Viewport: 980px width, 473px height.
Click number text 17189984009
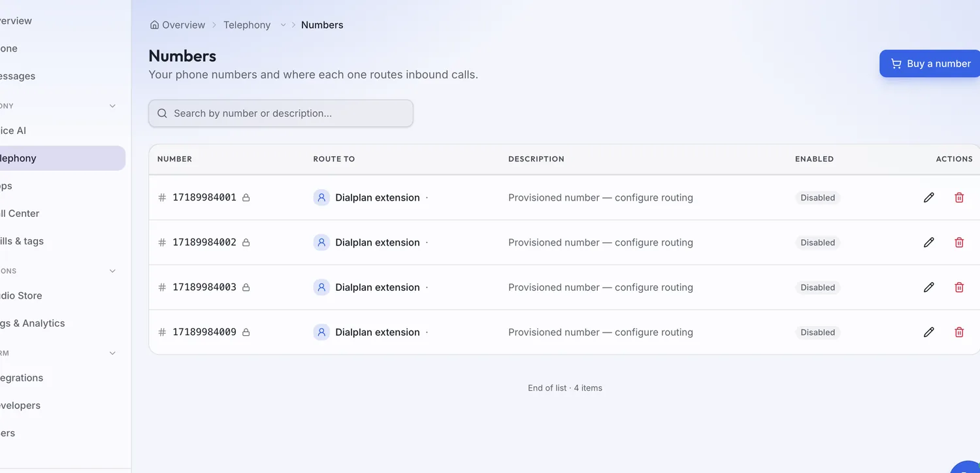[x=204, y=332]
